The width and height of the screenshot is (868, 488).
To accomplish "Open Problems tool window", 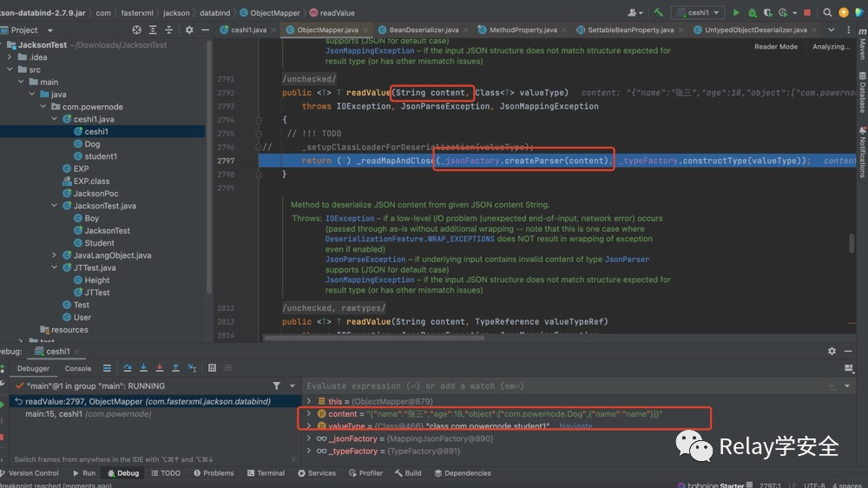I will pos(214,473).
